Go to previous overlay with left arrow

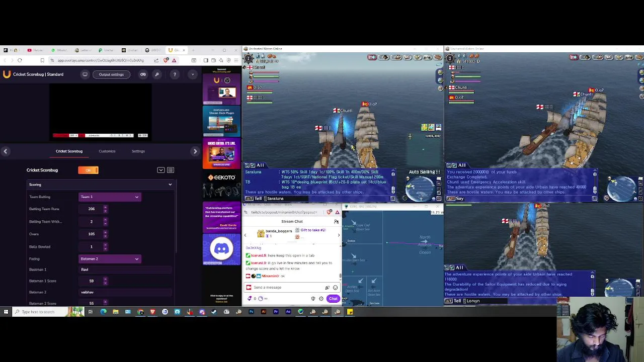click(x=5, y=151)
